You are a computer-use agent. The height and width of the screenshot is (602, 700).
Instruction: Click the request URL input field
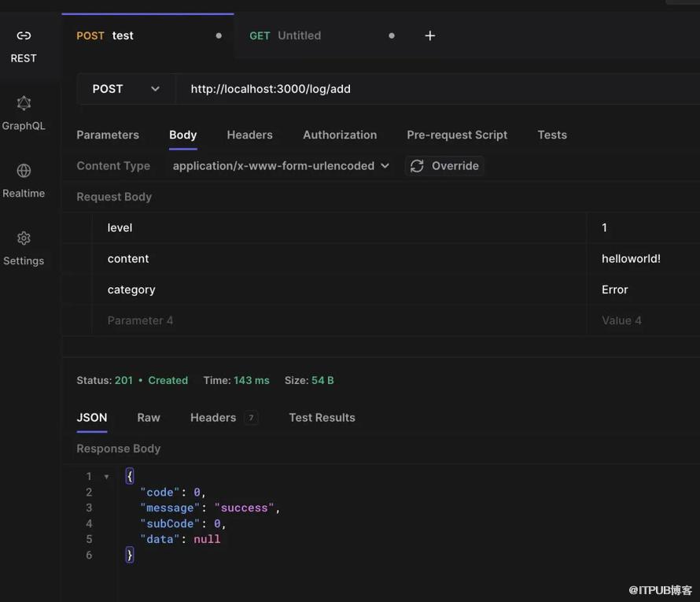pyautogui.click(x=433, y=89)
